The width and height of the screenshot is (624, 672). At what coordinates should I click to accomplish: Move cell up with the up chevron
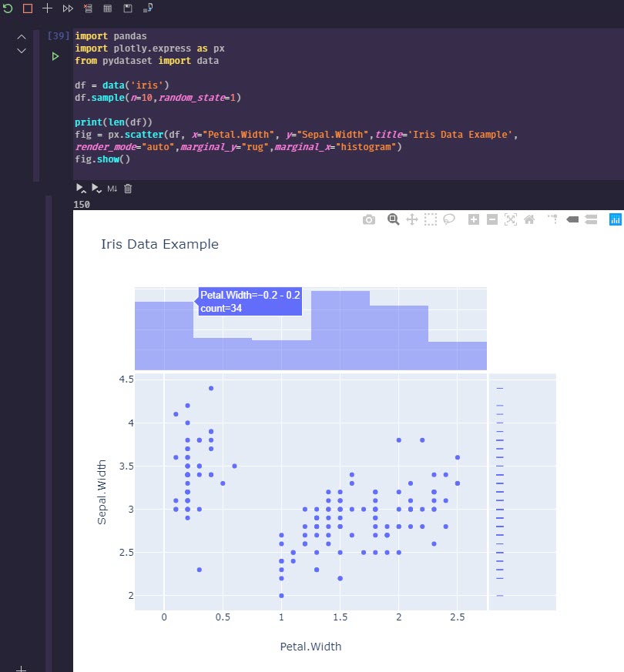[22, 37]
